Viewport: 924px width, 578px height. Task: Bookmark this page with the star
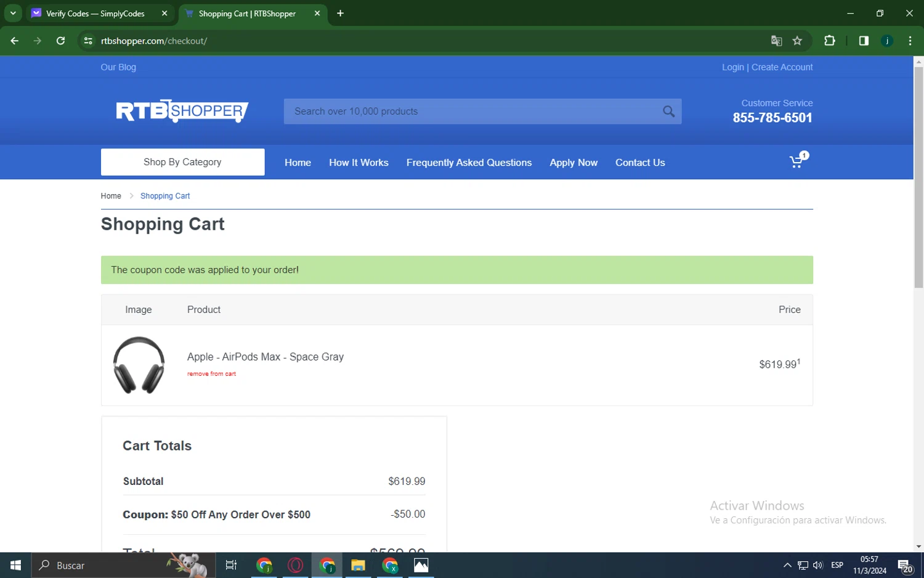pos(797,41)
